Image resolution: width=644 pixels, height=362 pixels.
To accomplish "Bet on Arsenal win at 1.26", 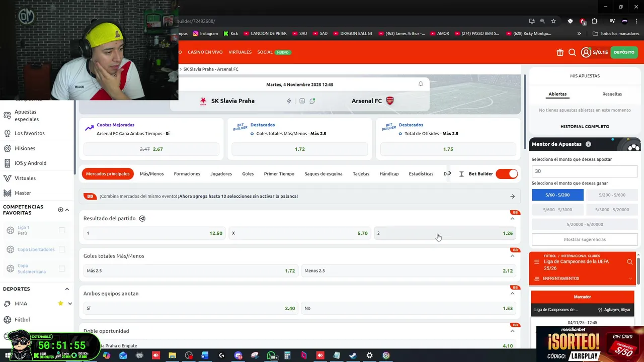I will (x=445, y=233).
